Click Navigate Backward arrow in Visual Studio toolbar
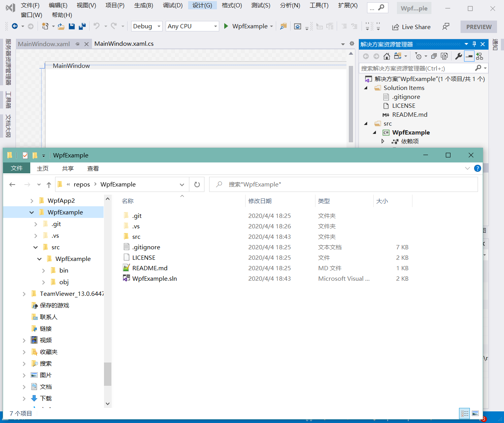504x423 pixels. coord(15,26)
